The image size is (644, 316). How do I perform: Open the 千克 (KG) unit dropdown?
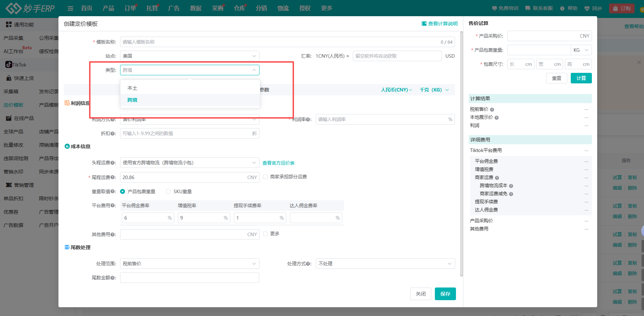coord(434,90)
